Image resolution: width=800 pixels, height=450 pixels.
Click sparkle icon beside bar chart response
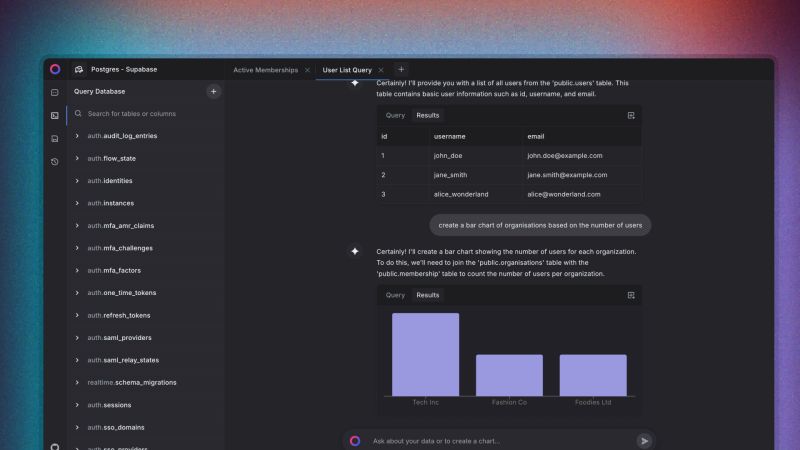pyautogui.click(x=355, y=251)
